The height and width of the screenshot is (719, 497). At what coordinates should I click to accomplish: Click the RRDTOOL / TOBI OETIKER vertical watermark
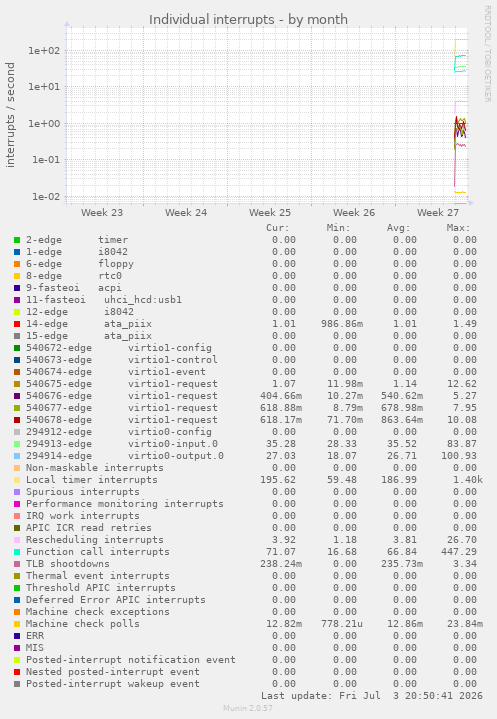tap(487, 54)
